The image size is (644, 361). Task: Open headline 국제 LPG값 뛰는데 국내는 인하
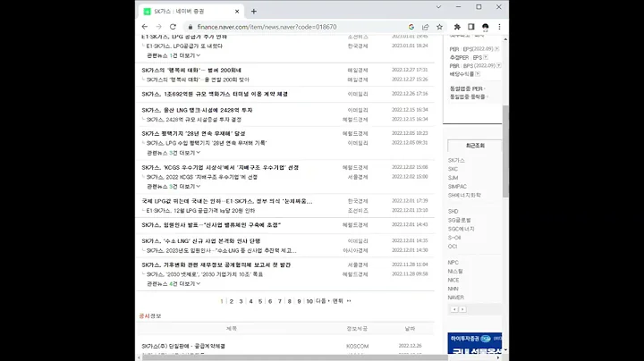(226, 201)
